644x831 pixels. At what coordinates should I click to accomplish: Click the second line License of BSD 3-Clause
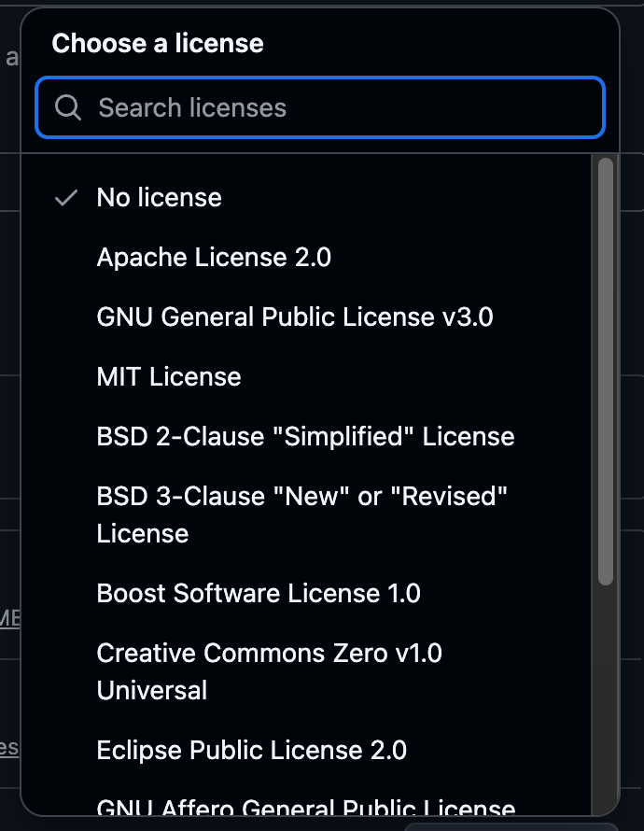(x=143, y=533)
